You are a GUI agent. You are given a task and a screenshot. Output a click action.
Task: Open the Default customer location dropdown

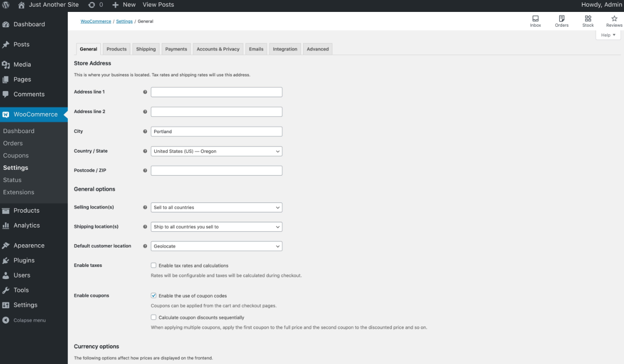click(x=216, y=246)
